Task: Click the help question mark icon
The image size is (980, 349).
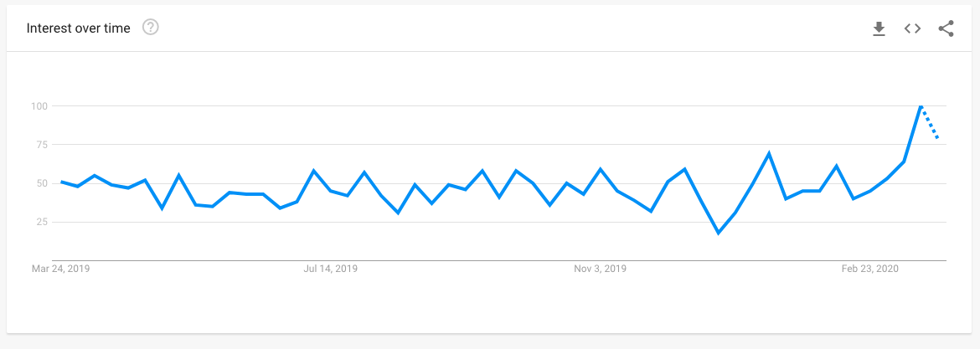Action: 151,28
